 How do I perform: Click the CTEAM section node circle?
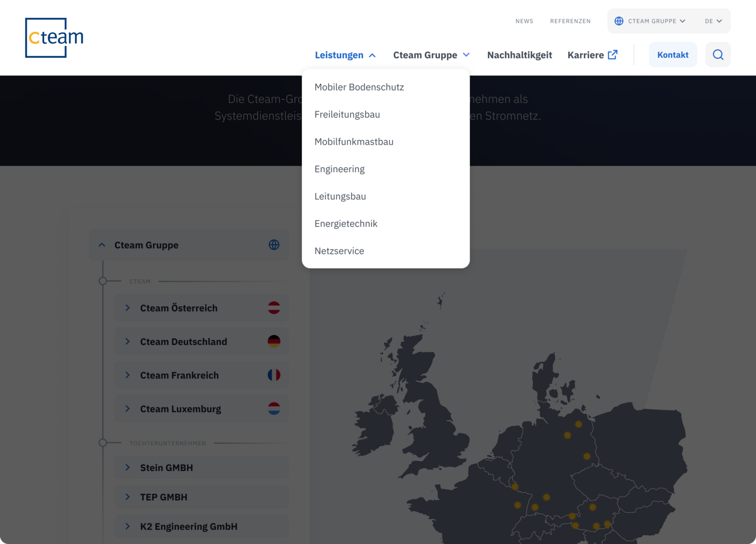103,281
